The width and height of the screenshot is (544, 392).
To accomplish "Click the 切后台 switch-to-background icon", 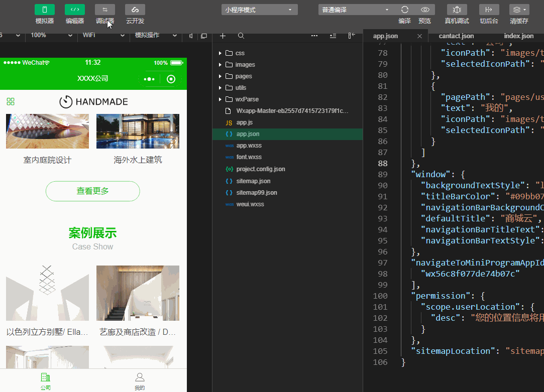I will pos(489,10).
